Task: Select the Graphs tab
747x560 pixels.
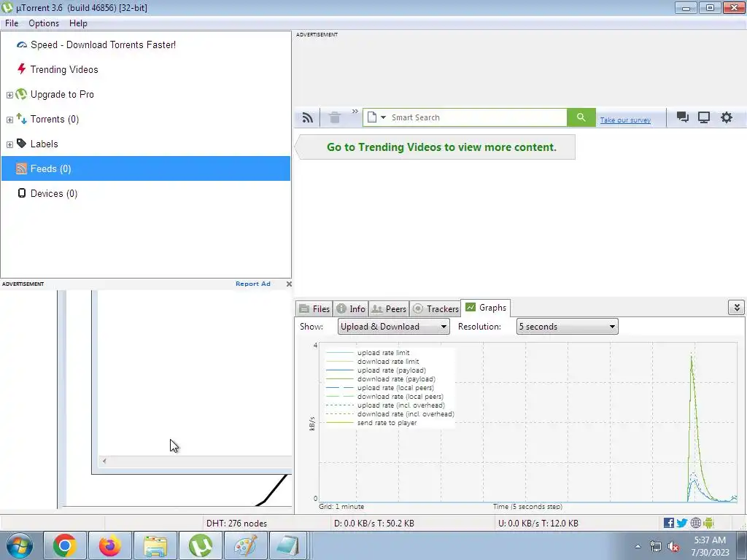Action: pyautogui.click(x=485, y=308)
